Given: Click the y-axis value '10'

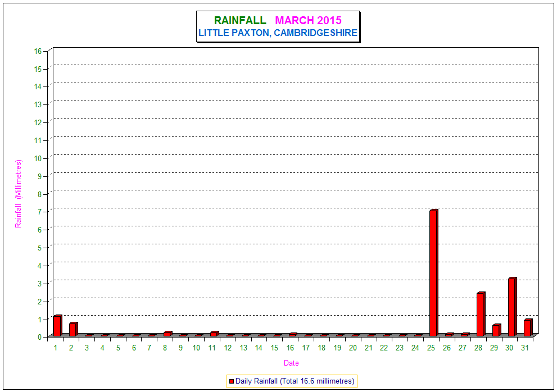Looking at the screenshot, I should [38, 158].
